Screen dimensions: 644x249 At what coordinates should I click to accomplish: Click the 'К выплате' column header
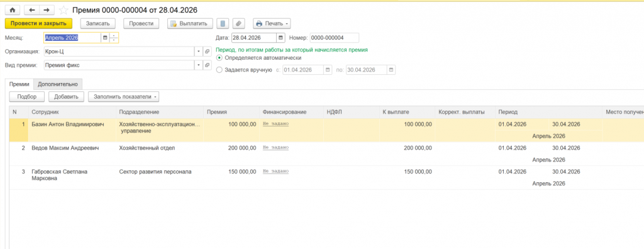tap(407, 112)
